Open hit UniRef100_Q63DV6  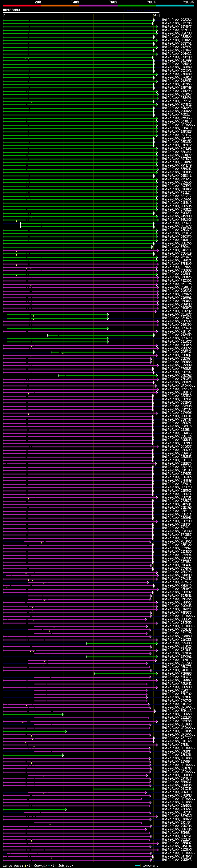pos(177,403)
